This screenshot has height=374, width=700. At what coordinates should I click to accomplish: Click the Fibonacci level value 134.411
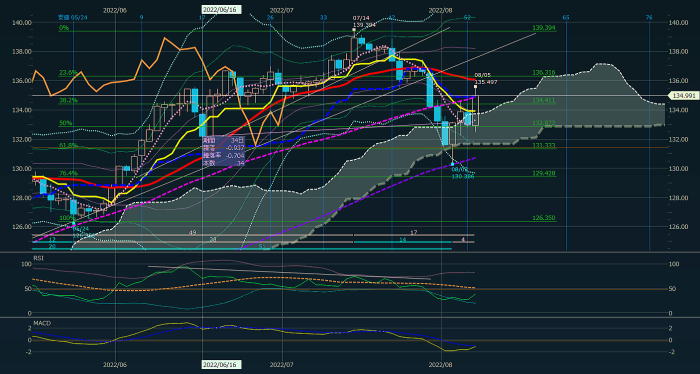[544, 100]
